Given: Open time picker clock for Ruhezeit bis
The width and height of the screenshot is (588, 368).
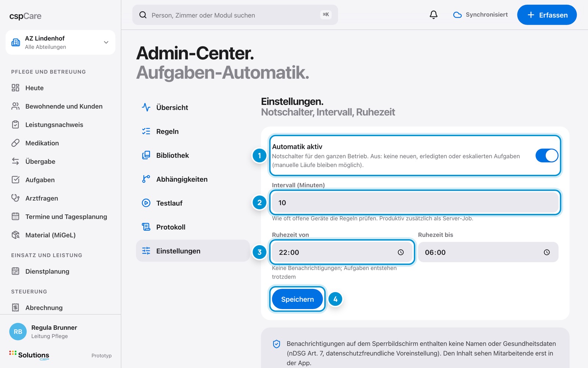Looking at the screenshot, I should tap(547, 252).
